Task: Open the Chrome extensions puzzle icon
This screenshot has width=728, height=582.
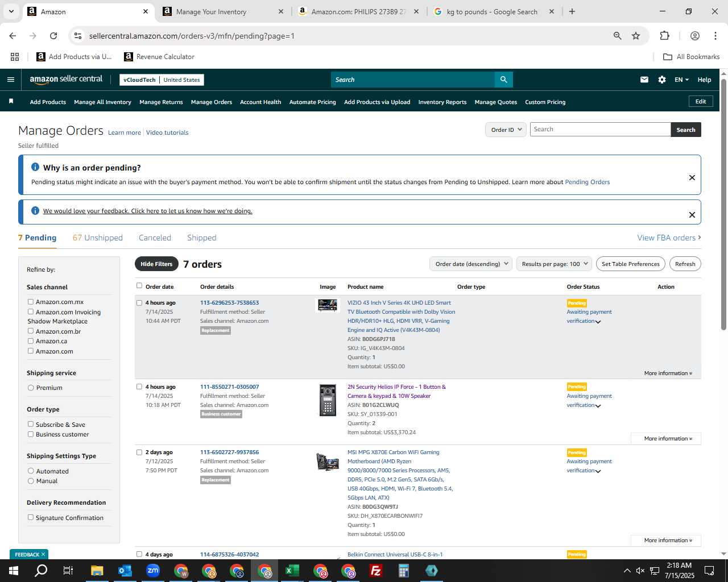Action: pyautogui.click(x=664, y=36)
